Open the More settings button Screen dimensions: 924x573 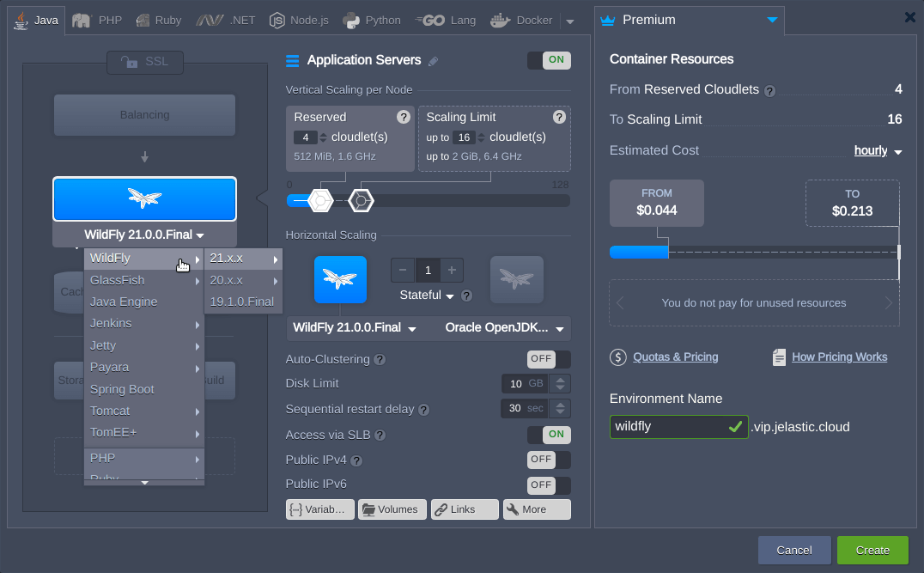pos(537,509)
